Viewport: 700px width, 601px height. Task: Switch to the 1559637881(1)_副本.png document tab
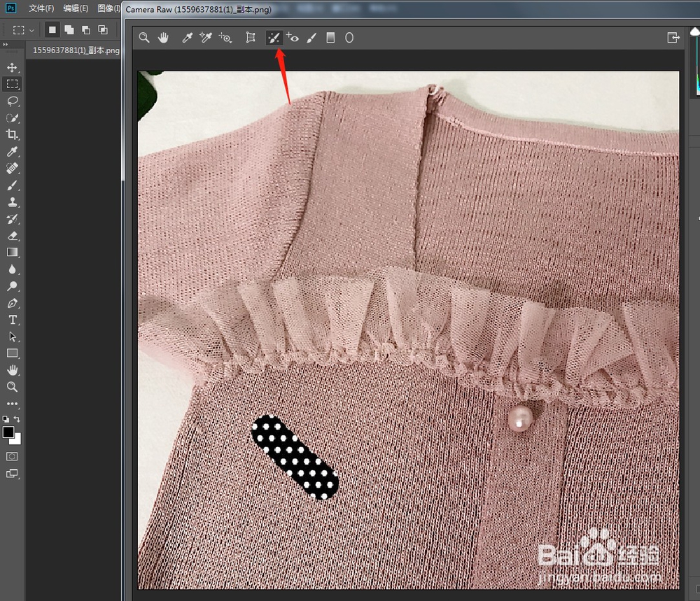click(76, 50)
